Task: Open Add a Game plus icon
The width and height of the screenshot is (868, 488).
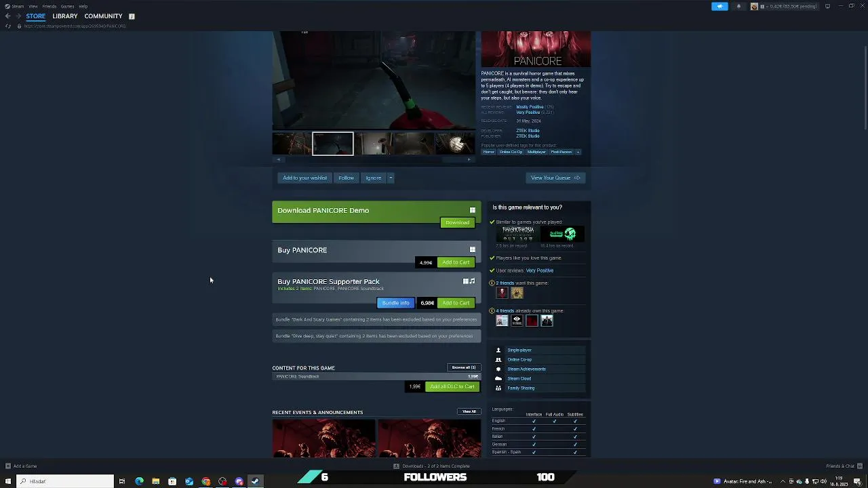Action: [x=8, y=466]
